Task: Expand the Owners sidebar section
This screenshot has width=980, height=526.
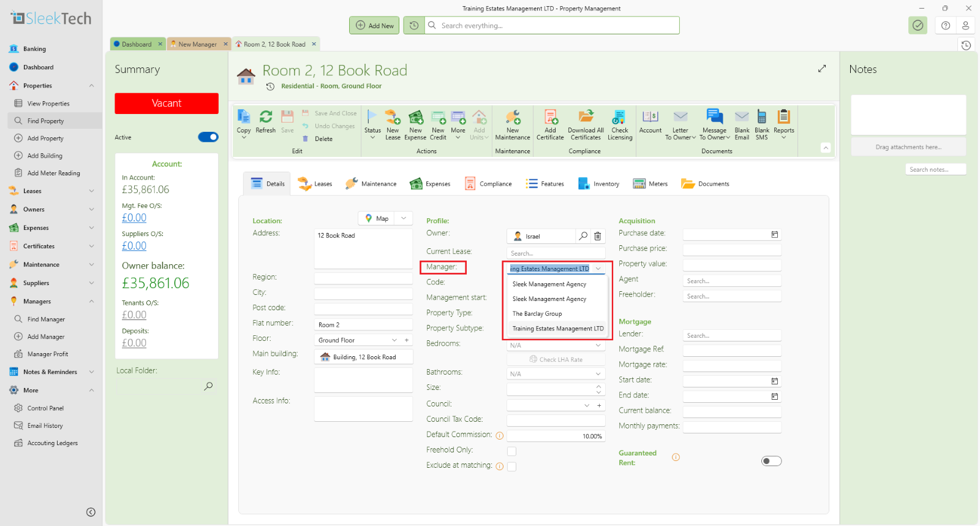Action: [91, 210]
